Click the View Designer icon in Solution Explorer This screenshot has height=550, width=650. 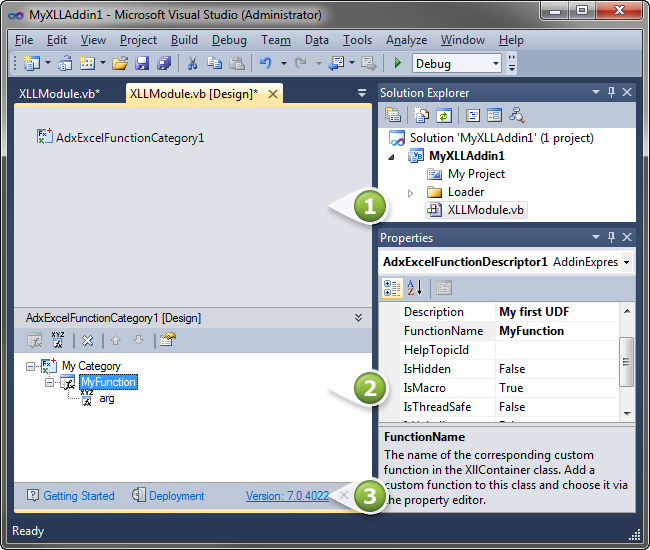click(x=495, y=115)
